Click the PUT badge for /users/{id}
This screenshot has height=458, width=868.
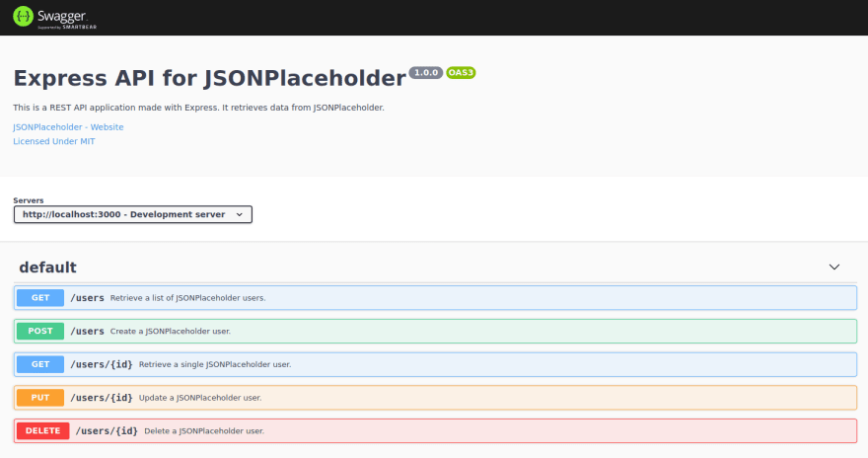click(40, 398)
